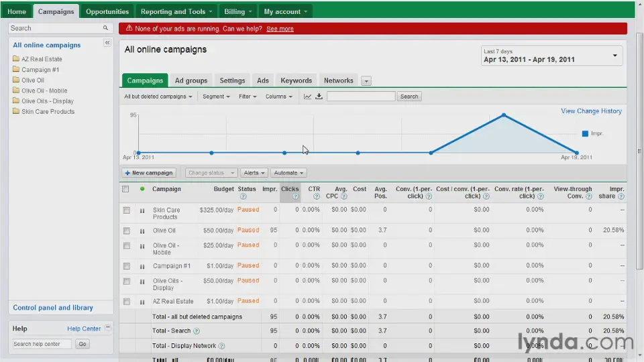Click the warning icon in red alert bar

click(x=129, y=28)
